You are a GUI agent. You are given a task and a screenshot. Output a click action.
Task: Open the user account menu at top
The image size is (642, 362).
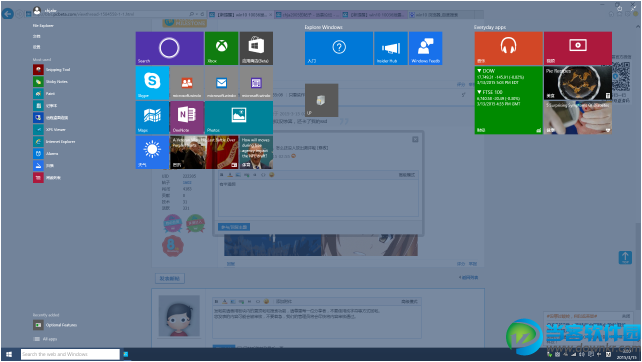[x=45, y=10]
